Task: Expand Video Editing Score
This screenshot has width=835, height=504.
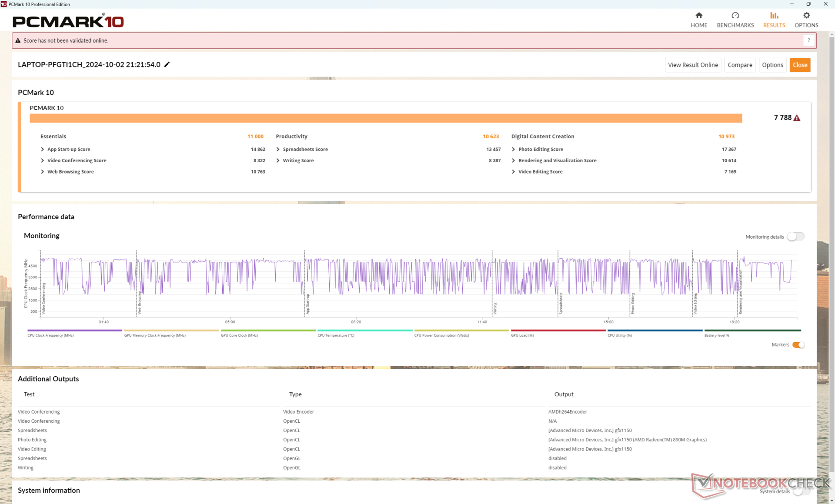Action: [x=514, y=172]
